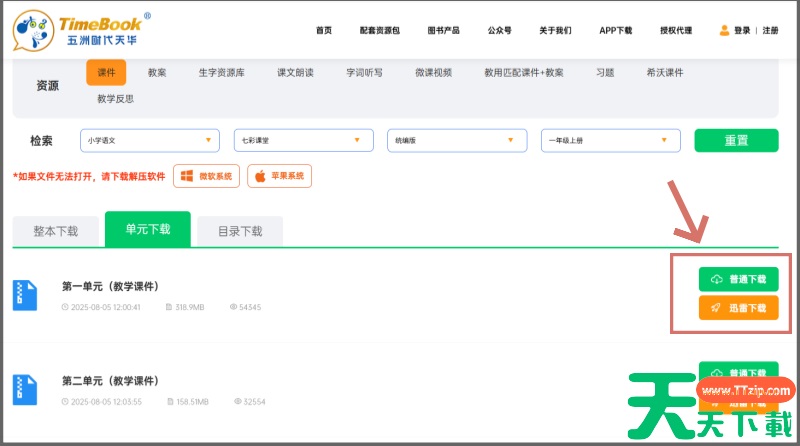Screen dimensions: 800x446
Task: Click the 微软系统 download button
Action: pos(206,176)
